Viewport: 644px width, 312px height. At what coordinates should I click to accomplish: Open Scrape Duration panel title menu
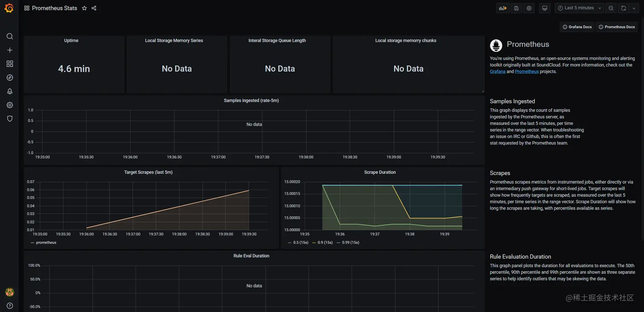coord(380,172)
